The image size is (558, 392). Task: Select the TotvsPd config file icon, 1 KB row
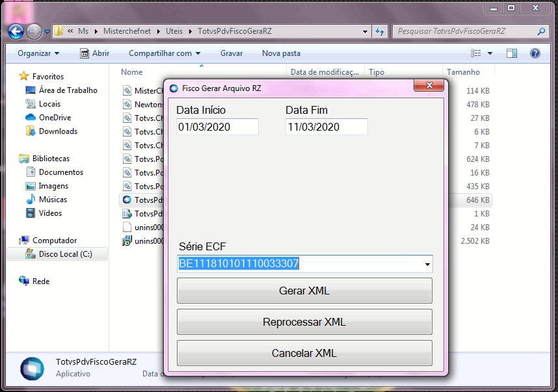pos(127,213)
